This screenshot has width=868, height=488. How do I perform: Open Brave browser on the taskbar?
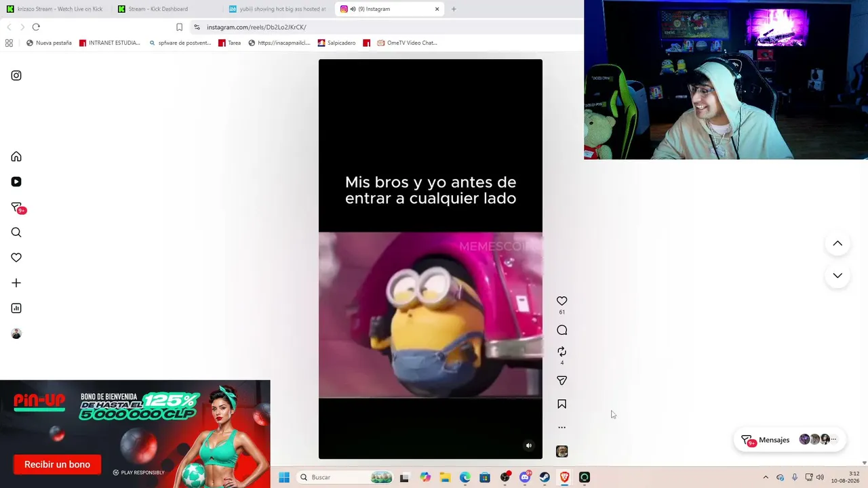pyautogui.click(x=564, y=477)
